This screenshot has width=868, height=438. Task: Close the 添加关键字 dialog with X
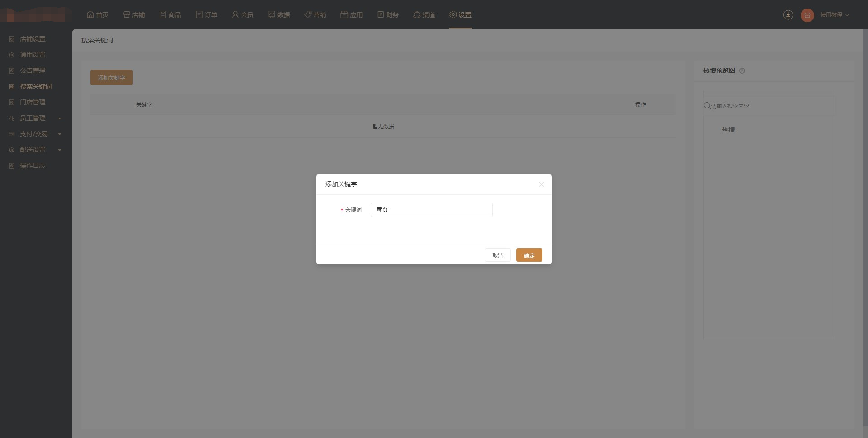[541, 184]
